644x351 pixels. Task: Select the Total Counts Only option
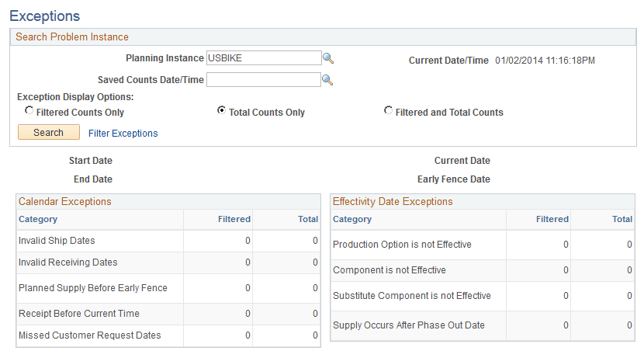click(221, 111)
